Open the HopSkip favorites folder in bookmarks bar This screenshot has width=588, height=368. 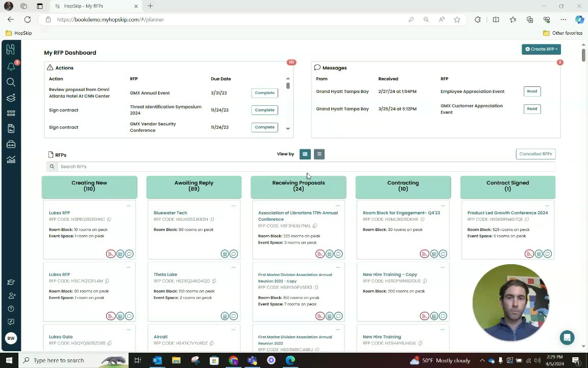19,33
